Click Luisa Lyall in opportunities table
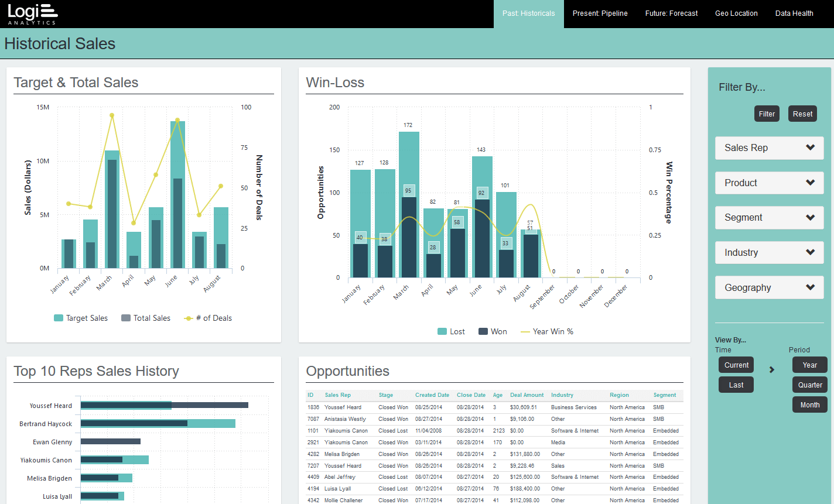 pos(337,489)
